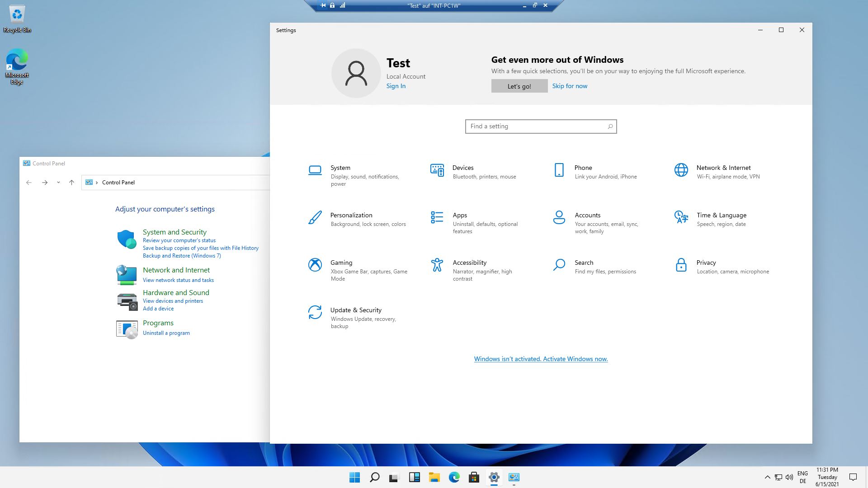The image size is (868, 488).
Task: Open System and Security in Control Panel
Action: click(x=175, y=232)
